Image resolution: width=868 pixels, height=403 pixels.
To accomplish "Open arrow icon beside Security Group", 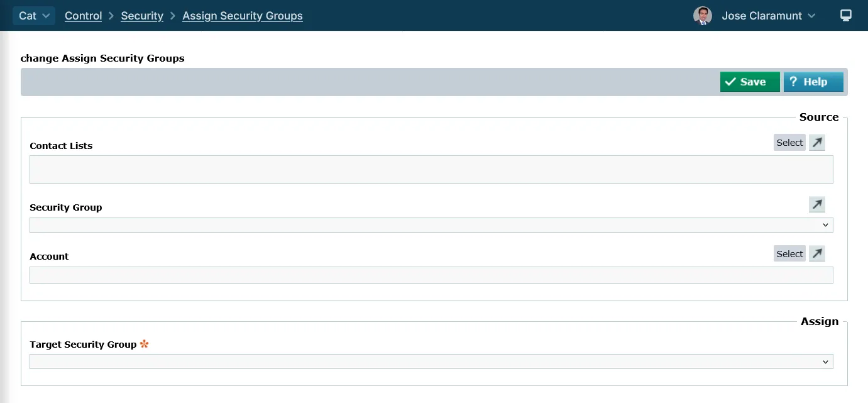I will pyautogui.click(x=816, y=204).
